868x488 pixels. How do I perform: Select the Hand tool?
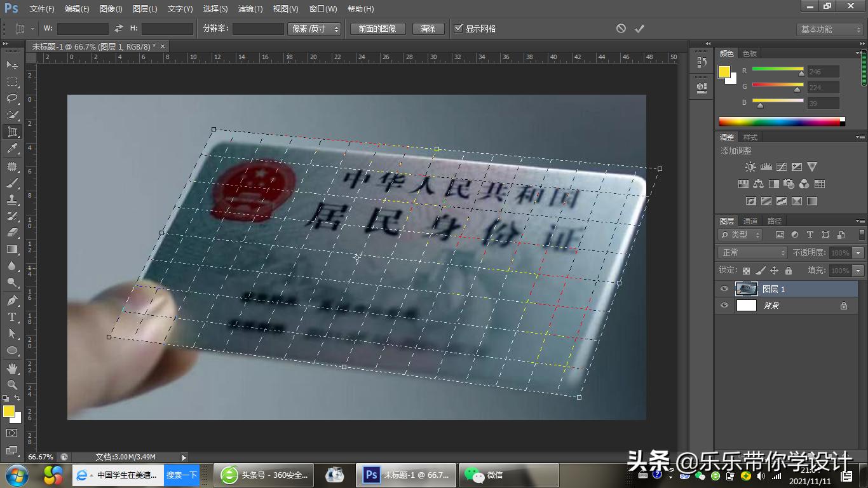click(x=11, y=367)
